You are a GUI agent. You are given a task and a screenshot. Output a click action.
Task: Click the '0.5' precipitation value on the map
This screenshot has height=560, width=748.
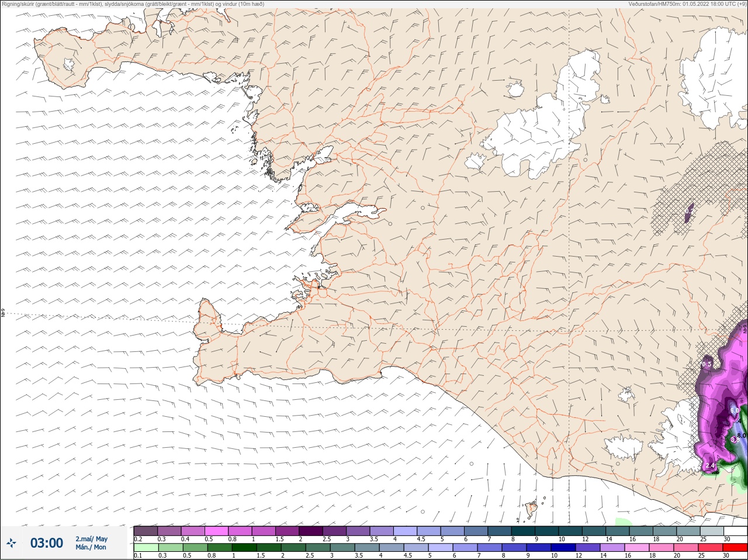click(707, 364)
